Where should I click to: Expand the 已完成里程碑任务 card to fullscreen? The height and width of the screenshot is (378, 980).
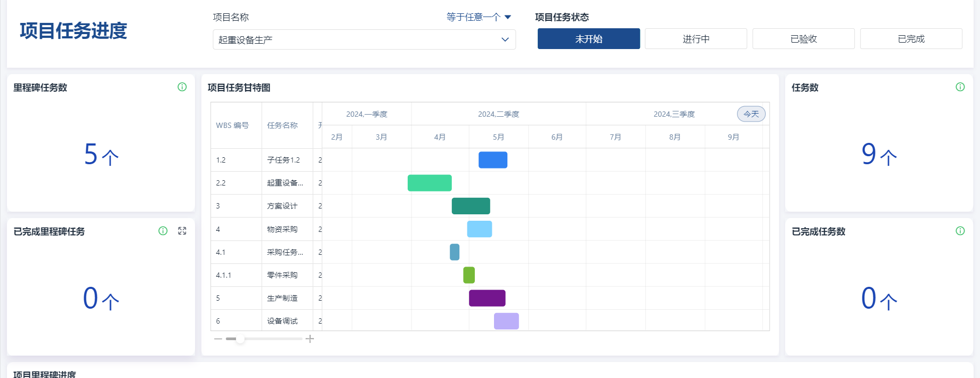pyautogui.click(x=182, y=231)
